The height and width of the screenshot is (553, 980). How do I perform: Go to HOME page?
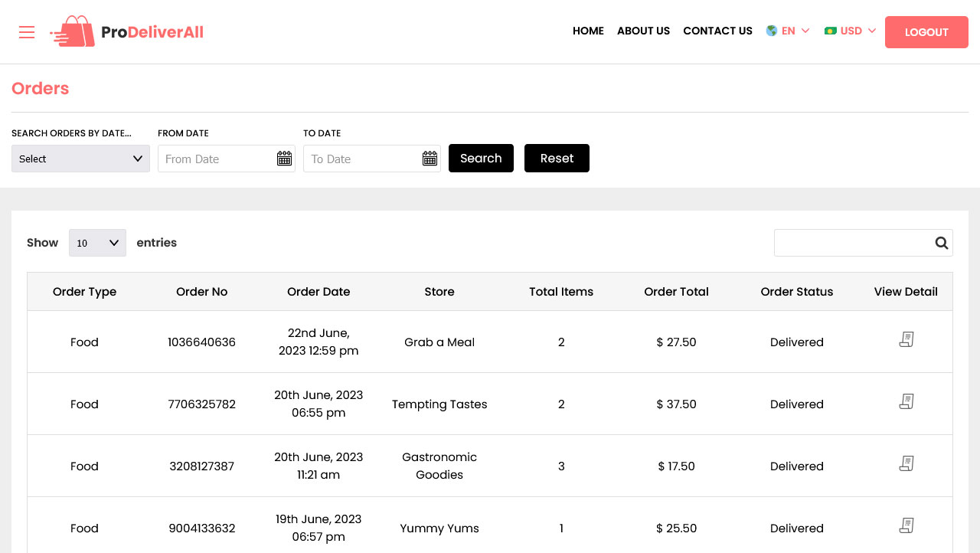click(x=588, y=31)
